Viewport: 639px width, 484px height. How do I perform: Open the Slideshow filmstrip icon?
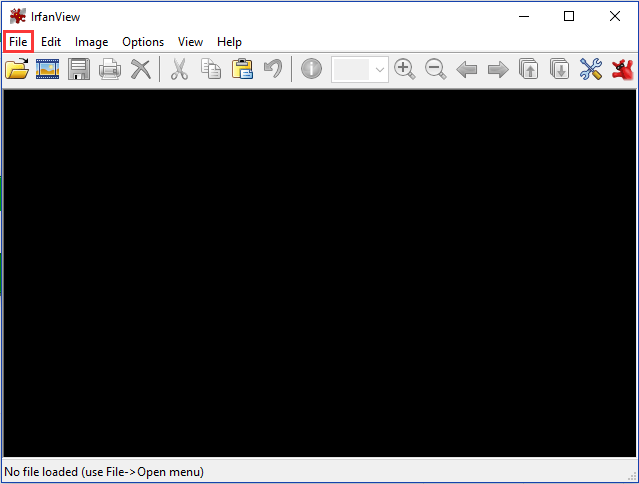click(48, 69)
